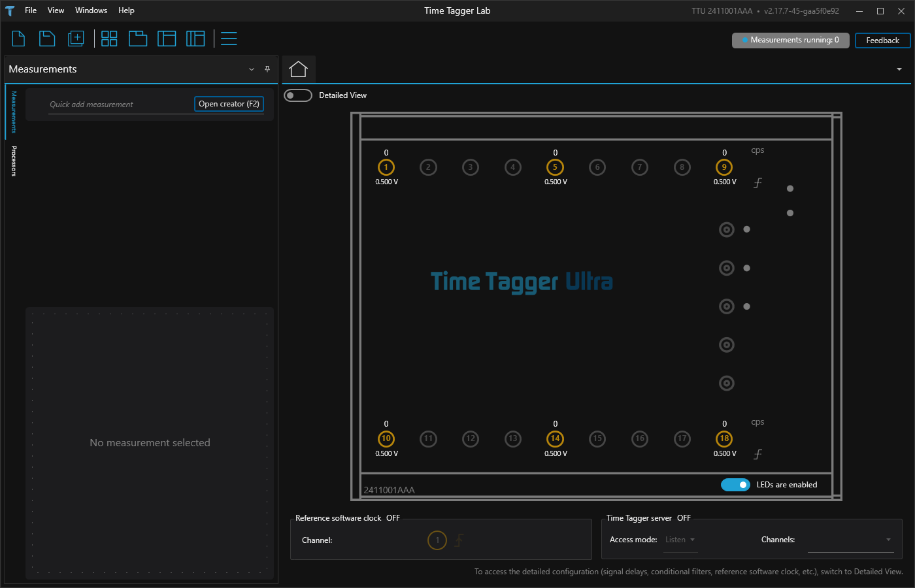Turn off the LEDs are enabled switch
The image size is (915, 588).
pos(735,485)
